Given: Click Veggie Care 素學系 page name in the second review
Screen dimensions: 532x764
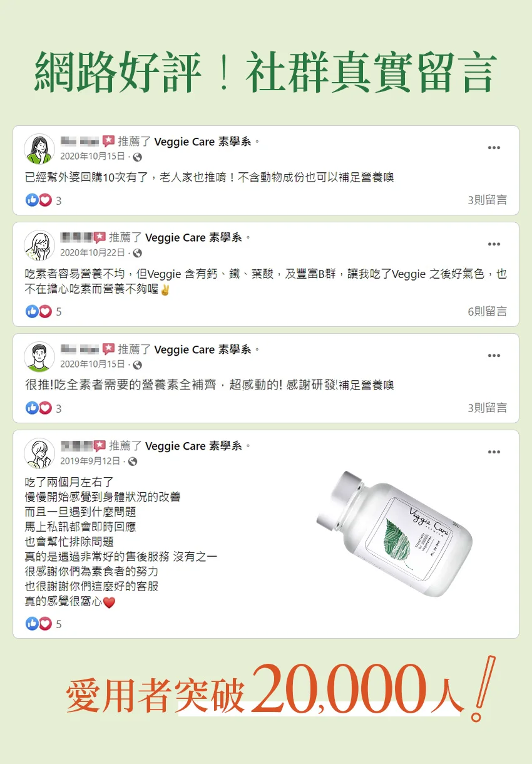Looking at the screenshot, I should click(194, 237).
